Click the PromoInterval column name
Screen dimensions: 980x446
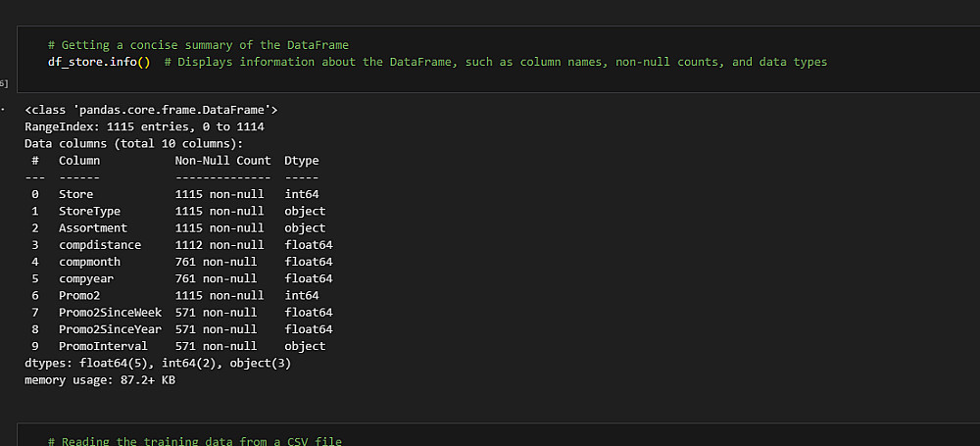point(103,346)
